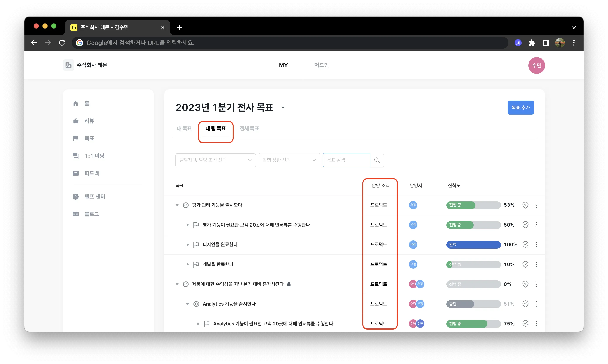Click check-in icon for 50% interview goal
Viewport: 608px width, 364px height.
click(x=525, y=225)
